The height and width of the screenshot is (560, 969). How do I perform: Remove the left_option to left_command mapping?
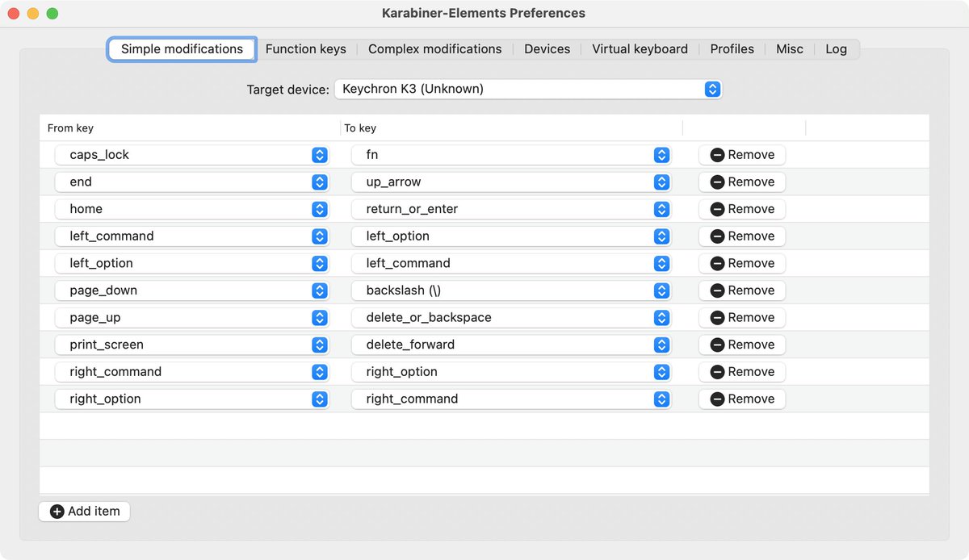tap(742, 263)
